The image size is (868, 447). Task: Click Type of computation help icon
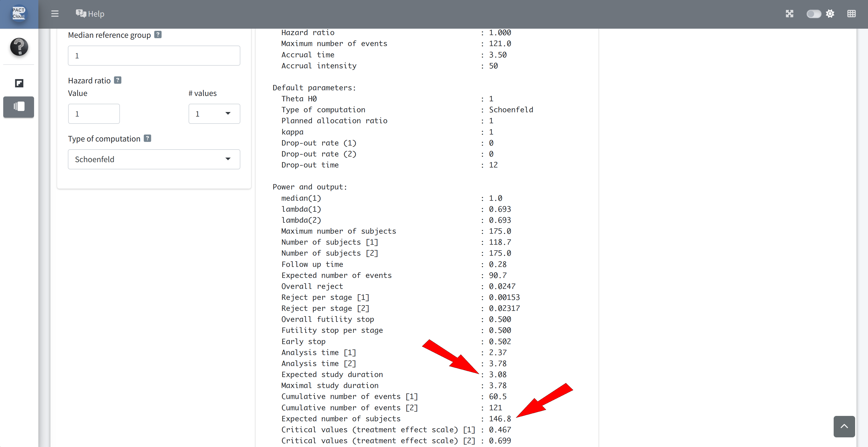[147, 138]
